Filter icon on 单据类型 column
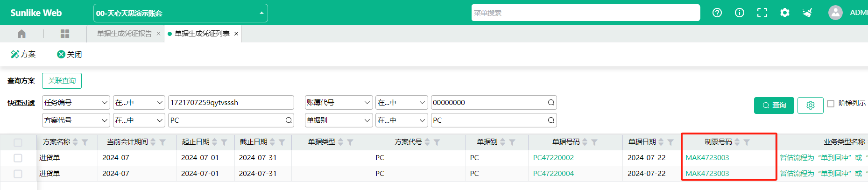868x190 pixels. pos(350,142)
